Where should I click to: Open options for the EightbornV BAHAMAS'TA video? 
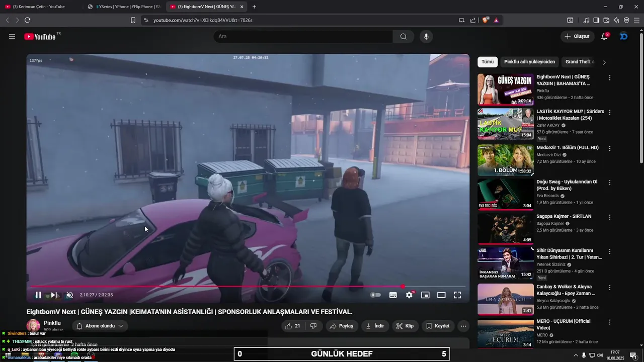pos(610,78)
